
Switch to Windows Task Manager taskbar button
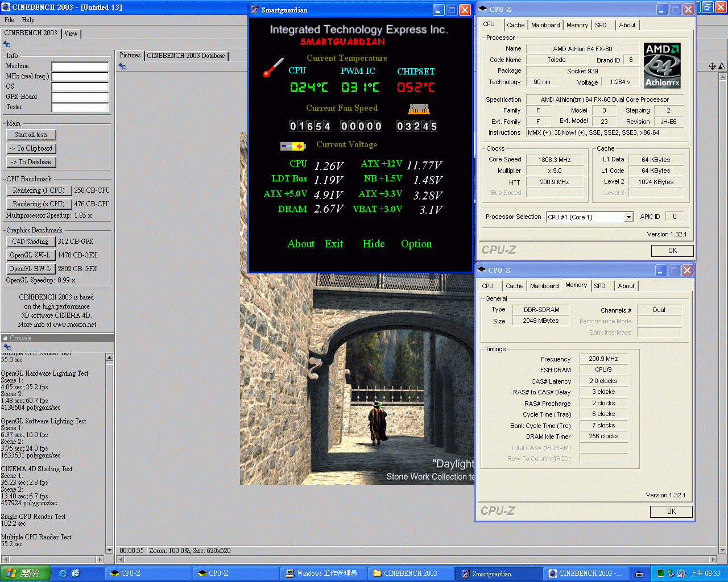pos(322,573)
